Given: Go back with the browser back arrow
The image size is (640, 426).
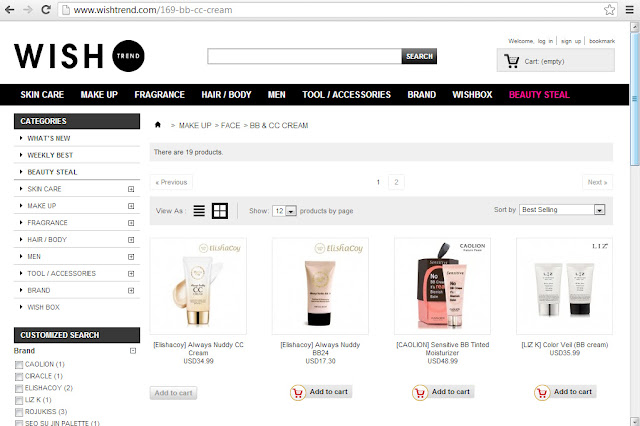Looking at the screenshot, I should pyautogui.click(x=9, y=9).
